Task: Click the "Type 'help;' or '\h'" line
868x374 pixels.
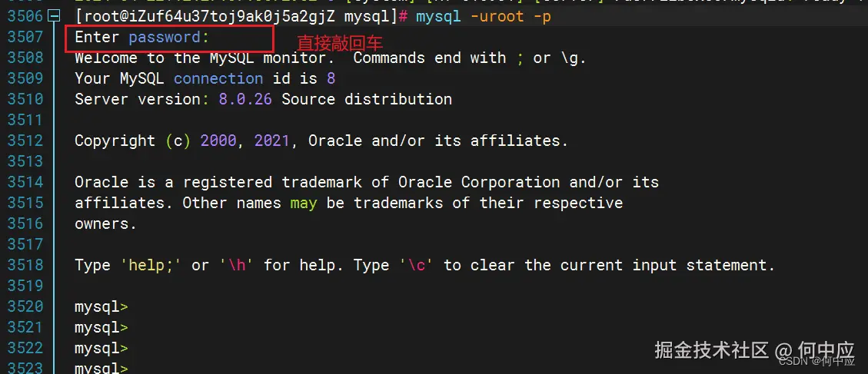Action: 424,266
